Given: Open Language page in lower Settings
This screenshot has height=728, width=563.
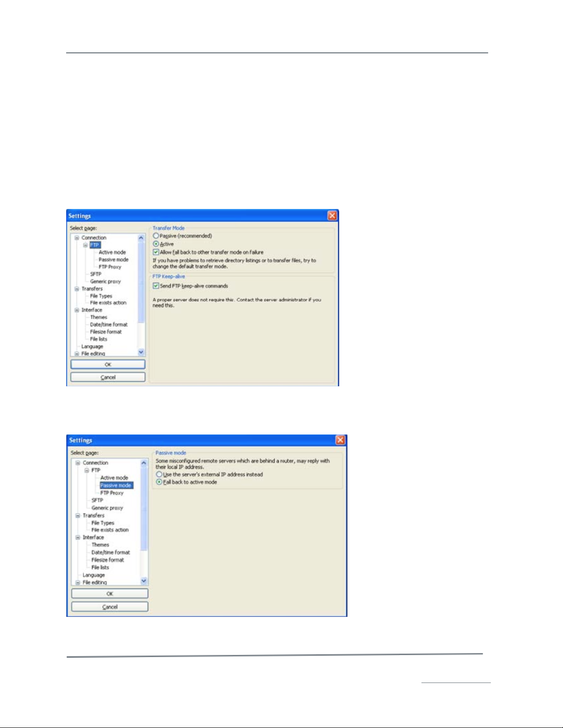Looking at the screenshot, I should click(94, 575).
